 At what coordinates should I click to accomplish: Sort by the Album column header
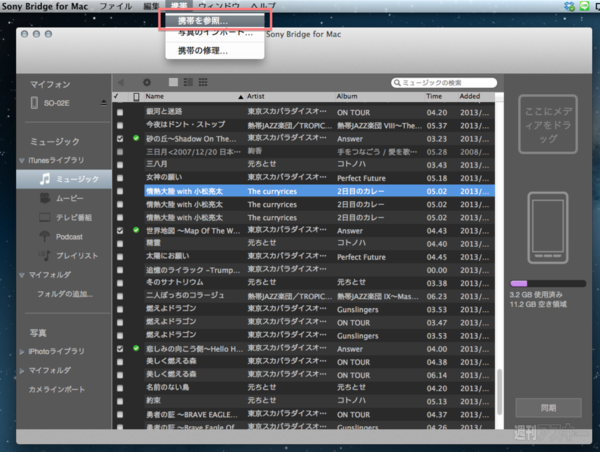[379, 96]
